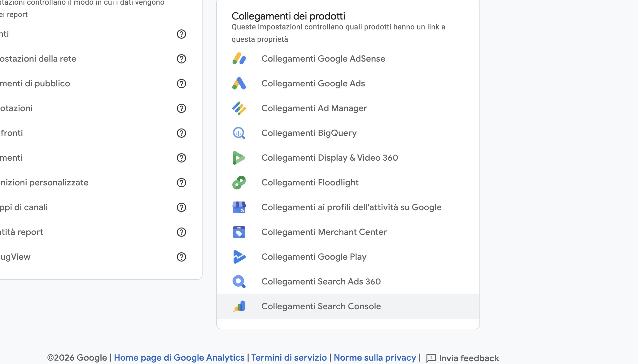Click the Search Ads 360 icon

point(239,282)
